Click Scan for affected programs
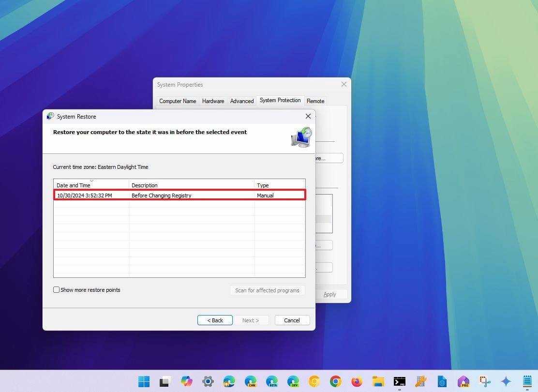 tap(267, 290)
